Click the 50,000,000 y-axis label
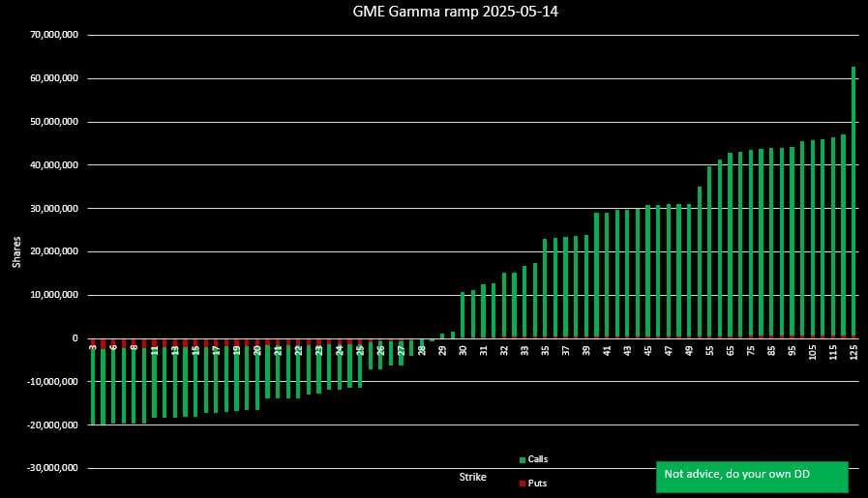 pos(54,122)
